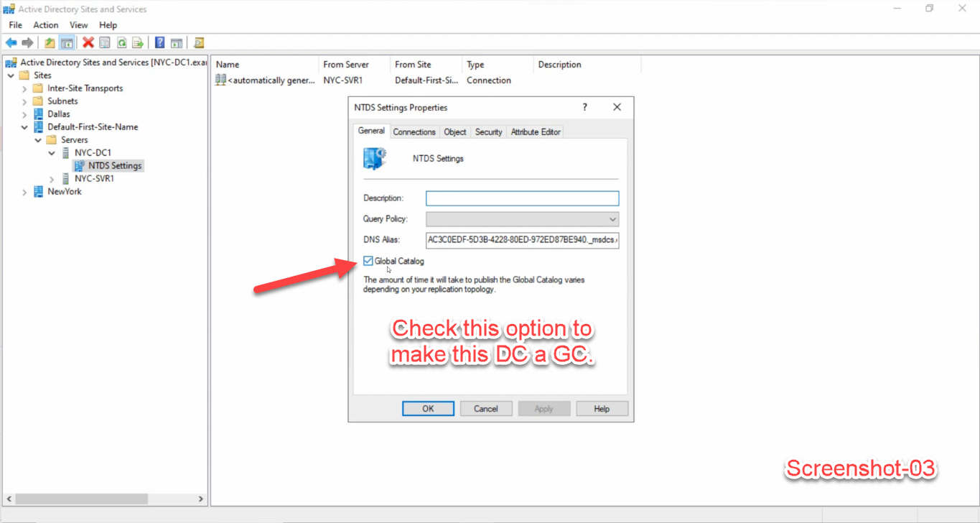Click the Up one level toolbar icon
The width and height of the screenshot is (980, 523).
point(50,43)
